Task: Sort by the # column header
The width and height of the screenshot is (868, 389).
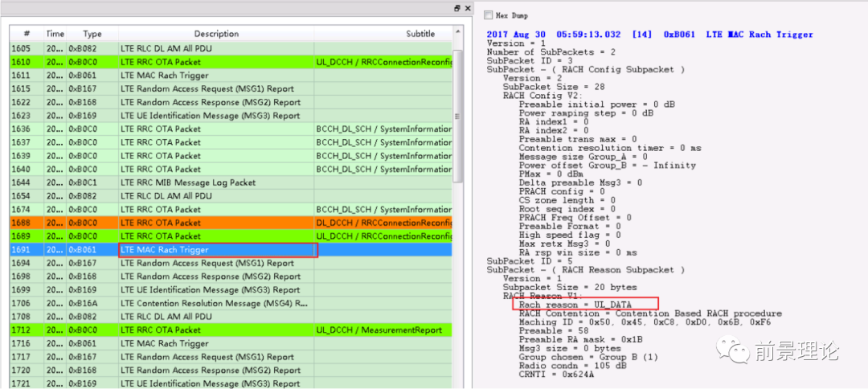Action: point(27,34)
